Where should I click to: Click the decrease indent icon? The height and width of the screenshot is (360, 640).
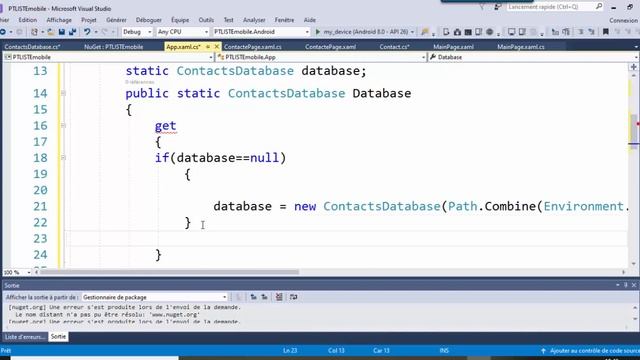581,32
